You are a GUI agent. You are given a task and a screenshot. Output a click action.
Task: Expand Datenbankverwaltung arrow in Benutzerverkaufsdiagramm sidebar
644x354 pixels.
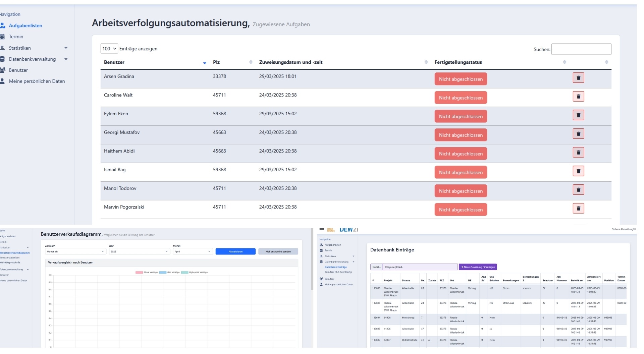(x=28, y=270)
